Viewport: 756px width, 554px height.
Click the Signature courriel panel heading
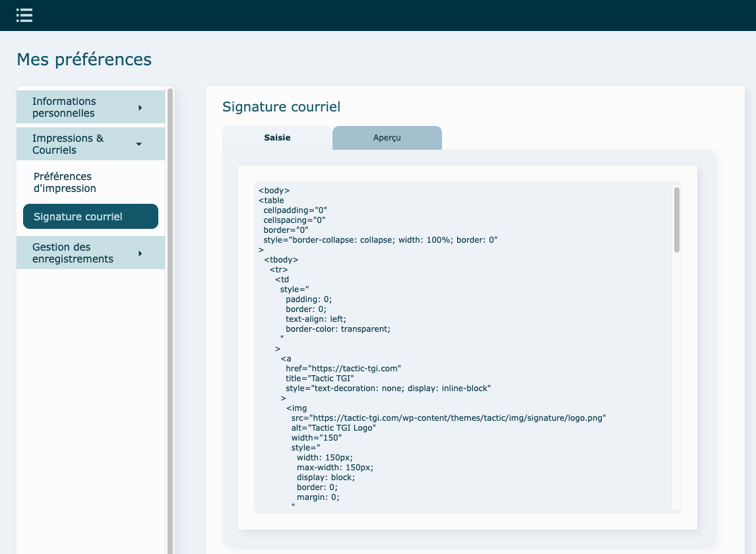click(x=281, y=107)
